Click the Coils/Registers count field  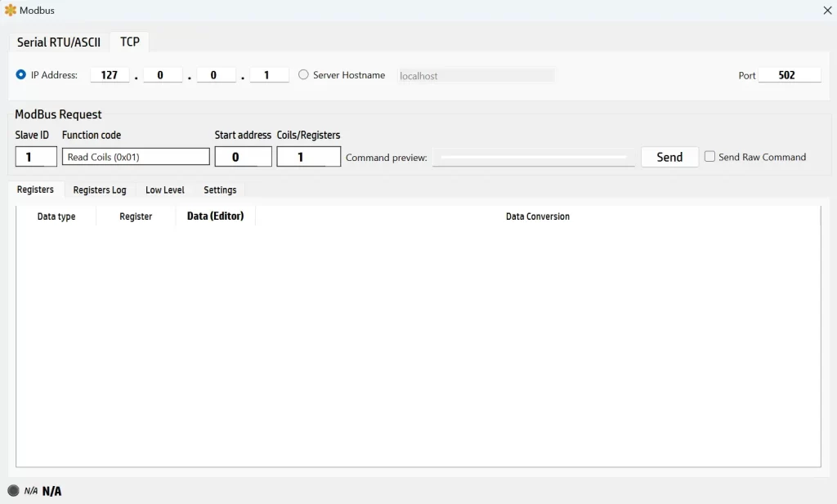pyautogui.click(x=308, y=157)
